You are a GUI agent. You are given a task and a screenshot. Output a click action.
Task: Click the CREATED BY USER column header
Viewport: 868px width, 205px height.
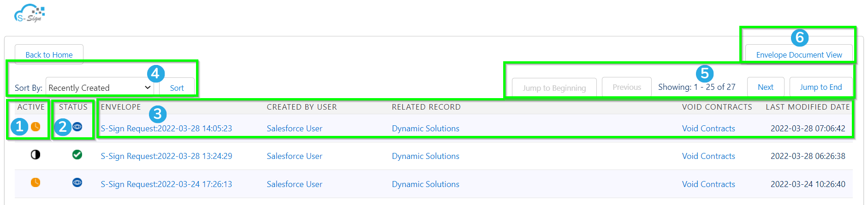(x=302, y=107)
